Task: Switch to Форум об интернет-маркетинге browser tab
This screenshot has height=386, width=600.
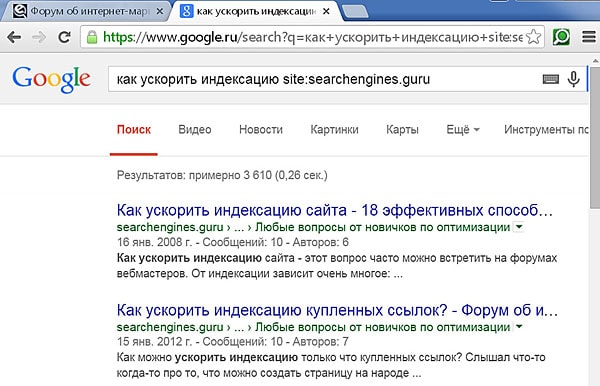Action: pos(86,11)
